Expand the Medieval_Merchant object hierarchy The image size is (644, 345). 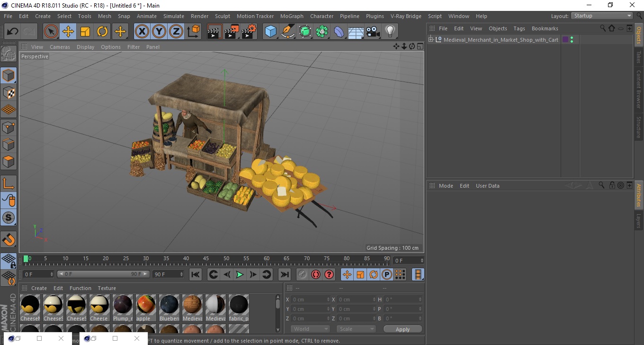coord(431,40)
